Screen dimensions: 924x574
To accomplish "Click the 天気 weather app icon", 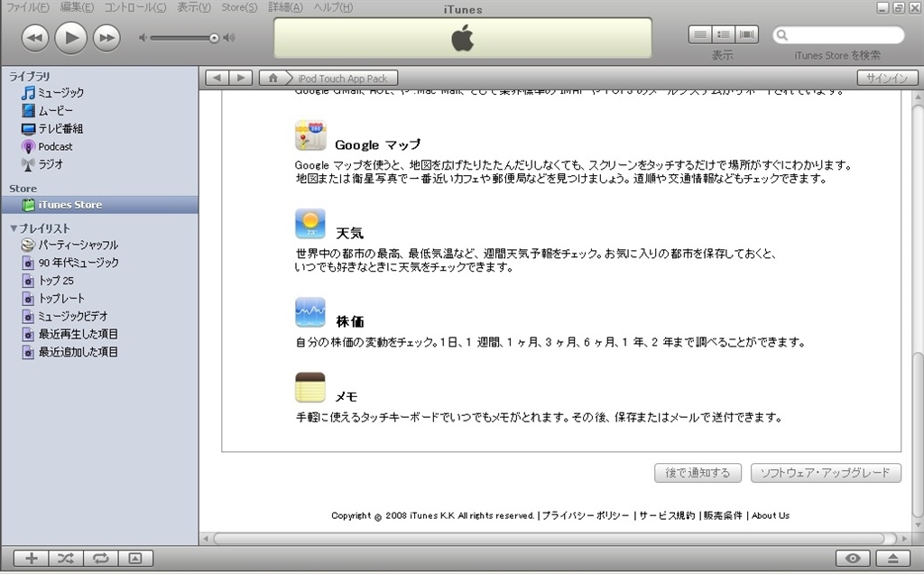I will pos(310,224).
